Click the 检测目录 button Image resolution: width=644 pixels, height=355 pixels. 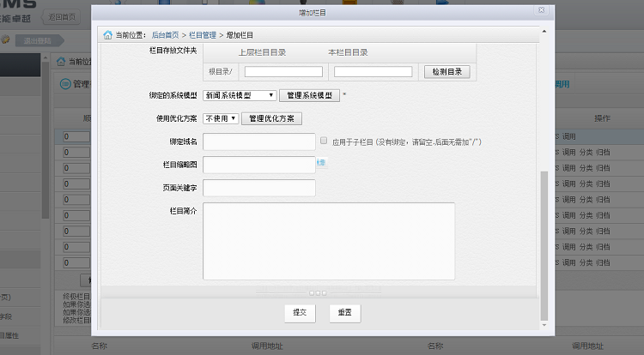(x=447, y=72)
